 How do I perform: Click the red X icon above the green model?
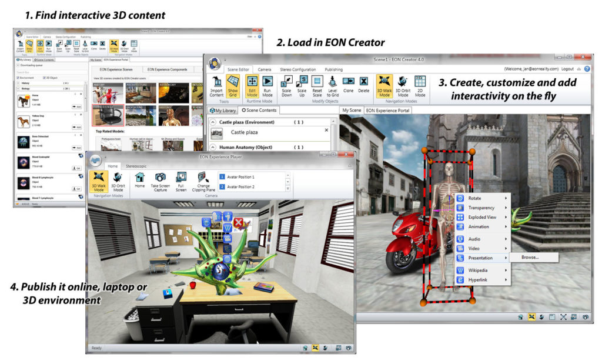[239, 222]
